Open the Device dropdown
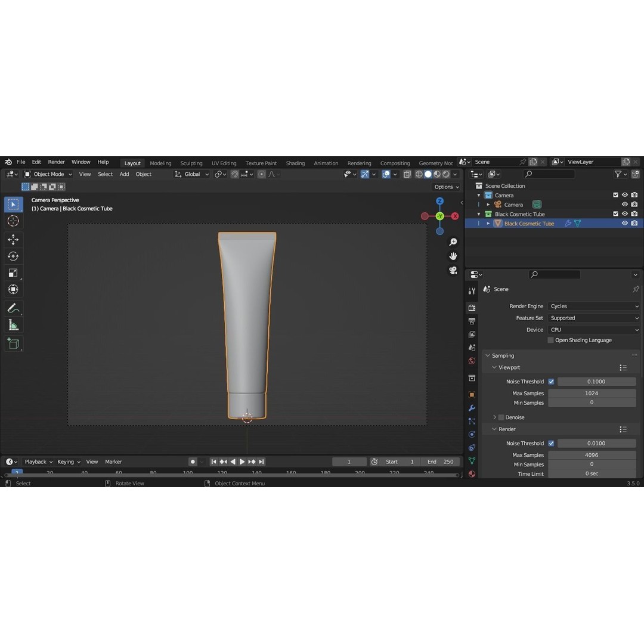The image size is (644, 644). [x=594, y=330]
